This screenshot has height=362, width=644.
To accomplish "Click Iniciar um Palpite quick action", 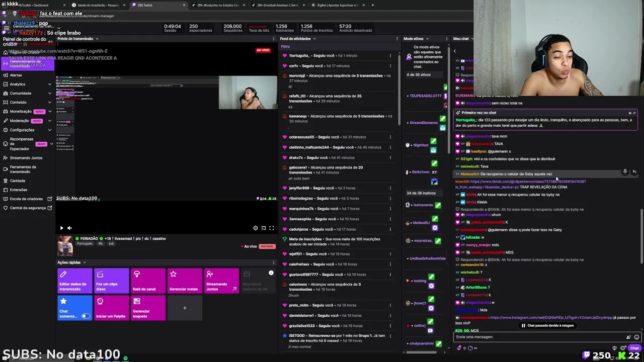I will point(111,308).
